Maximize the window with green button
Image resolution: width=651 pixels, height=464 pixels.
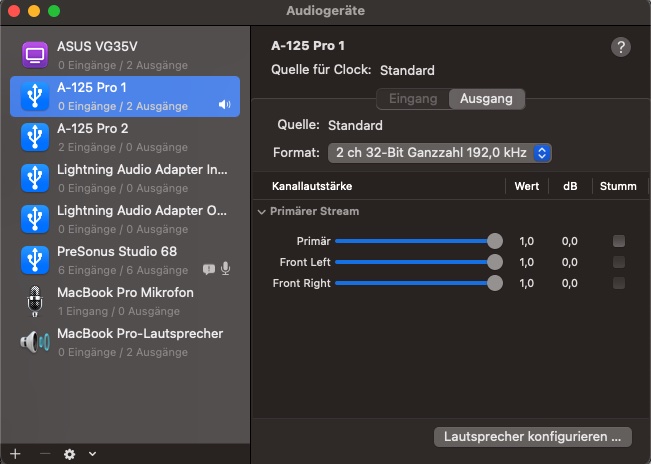click(x=54, y=11)
